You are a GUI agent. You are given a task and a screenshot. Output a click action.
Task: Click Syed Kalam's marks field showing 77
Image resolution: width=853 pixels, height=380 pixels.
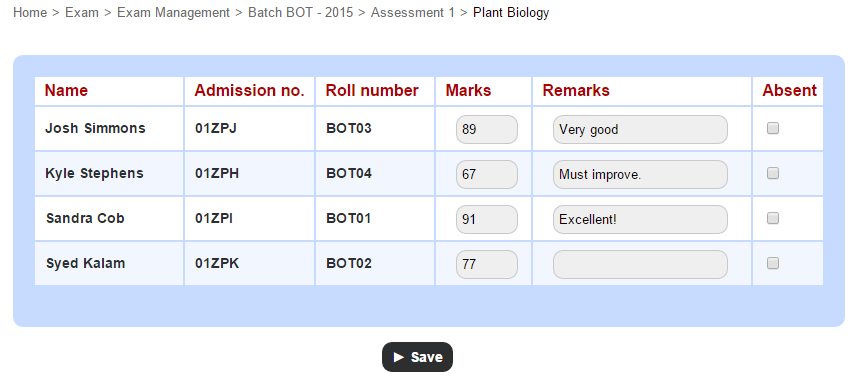[x=487, y=265]
